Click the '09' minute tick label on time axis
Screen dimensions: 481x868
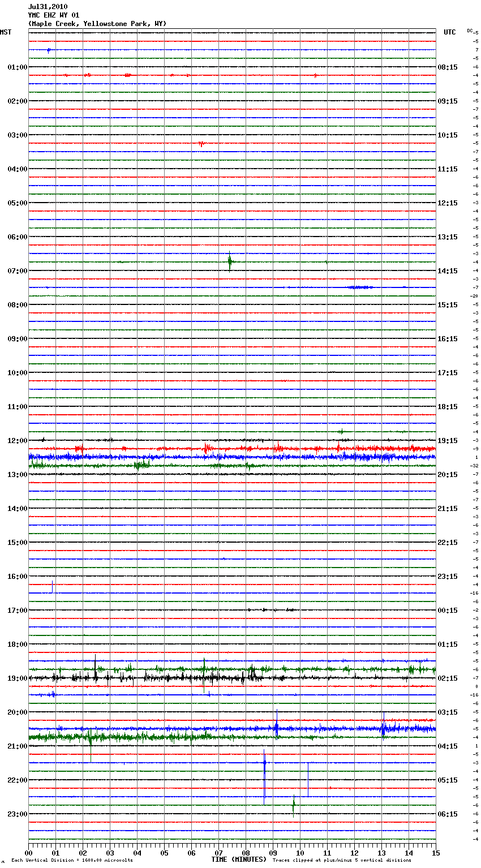tap(273, 852)
